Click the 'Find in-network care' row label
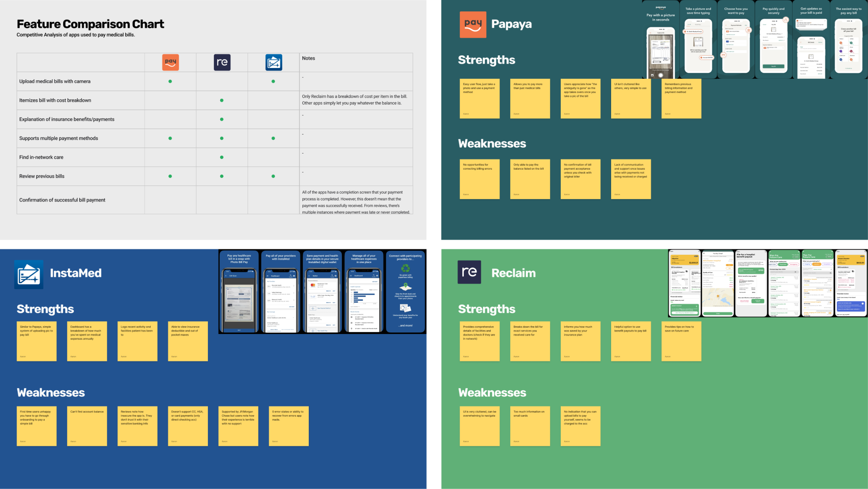 [x=41, y=157]
